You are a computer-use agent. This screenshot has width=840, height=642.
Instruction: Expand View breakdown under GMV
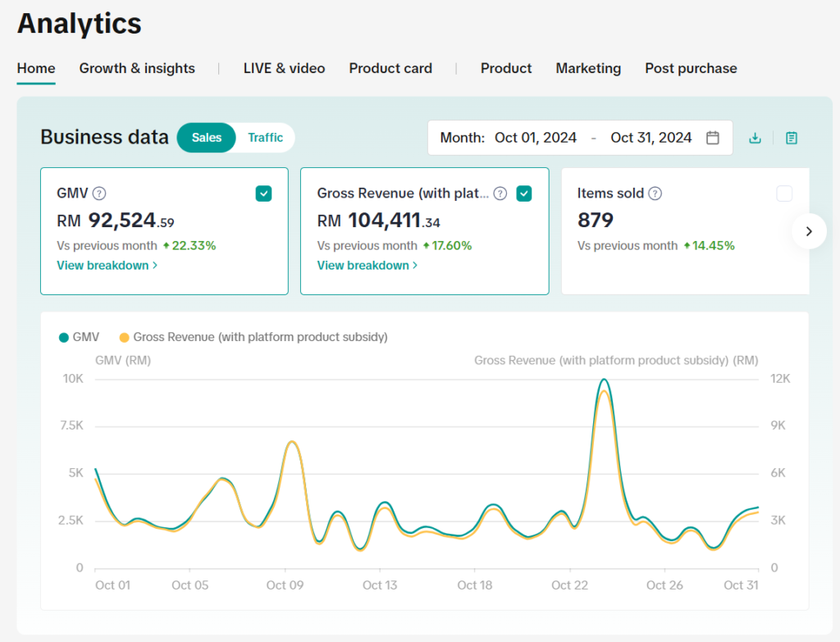click(107, 265)
